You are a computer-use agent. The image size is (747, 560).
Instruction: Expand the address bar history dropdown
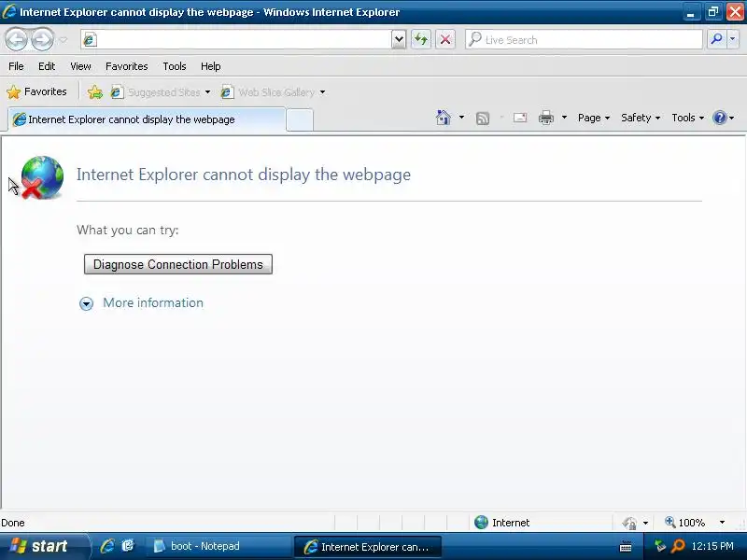click(x=399, y=39)
